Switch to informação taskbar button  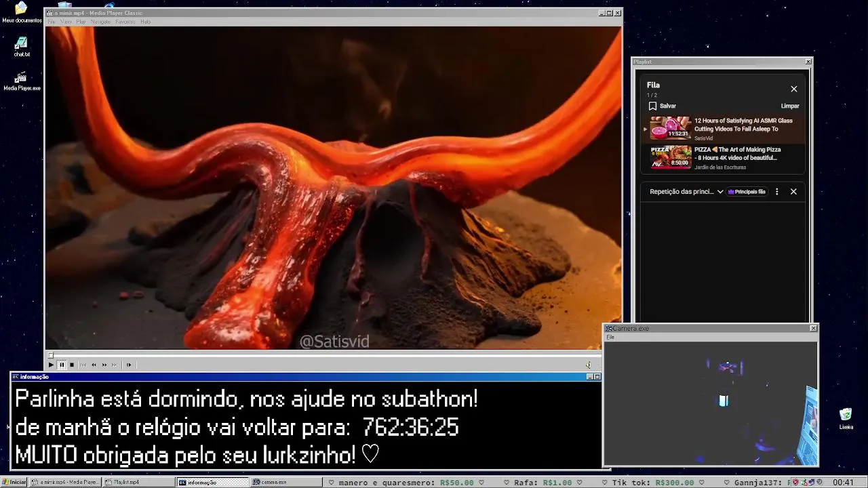(213, 482)
